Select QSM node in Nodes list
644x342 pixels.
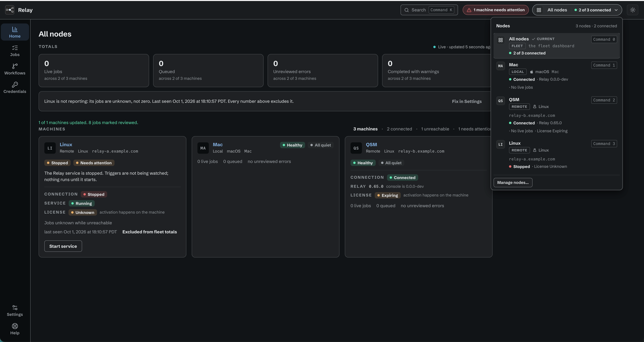[557, 115]
